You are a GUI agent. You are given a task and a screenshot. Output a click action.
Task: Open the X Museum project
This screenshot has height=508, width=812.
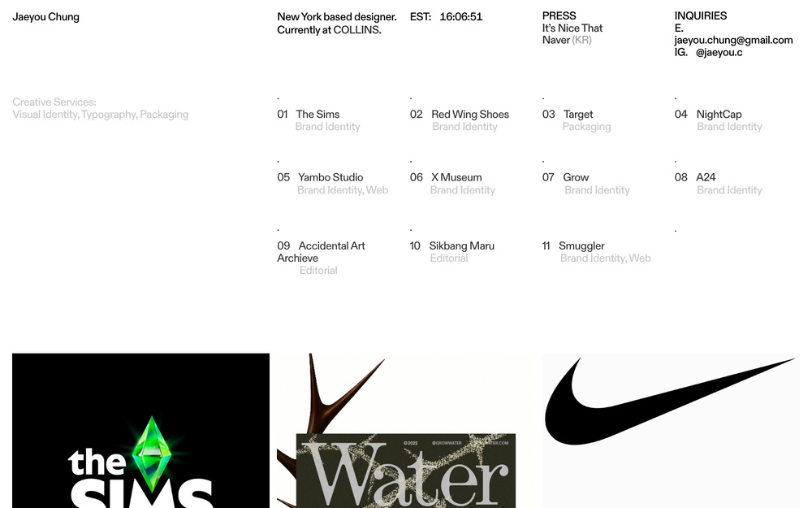(x=456, y=178)
